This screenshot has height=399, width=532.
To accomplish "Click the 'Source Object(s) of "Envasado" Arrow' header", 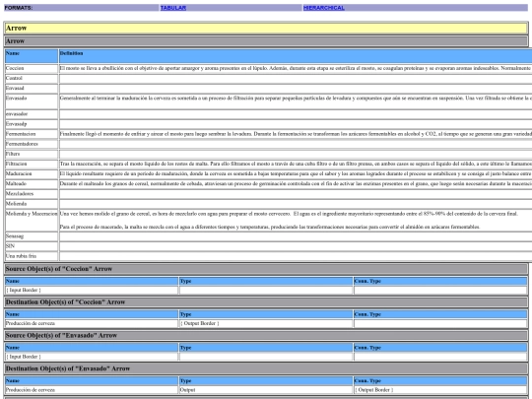I will (266, 336).
